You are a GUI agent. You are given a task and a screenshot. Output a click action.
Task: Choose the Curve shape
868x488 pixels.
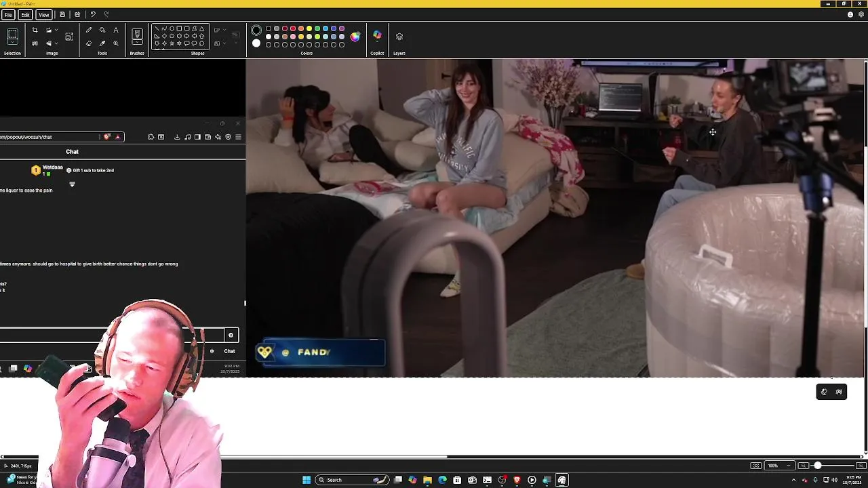(164, 28)
